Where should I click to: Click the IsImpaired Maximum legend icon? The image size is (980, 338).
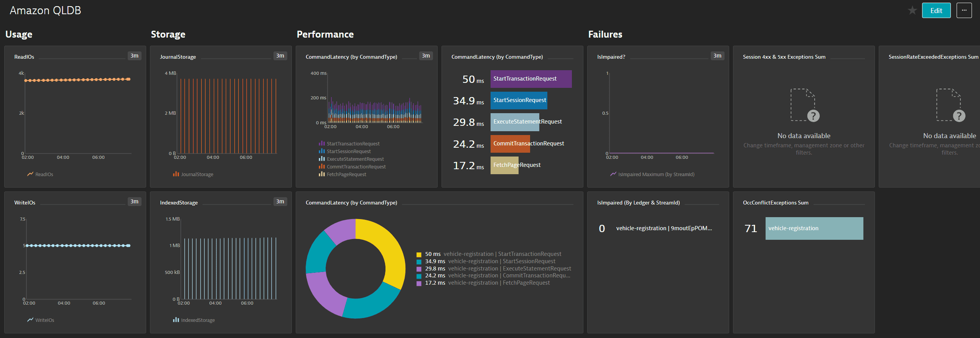pyautogui.click(x=613, y=174)
